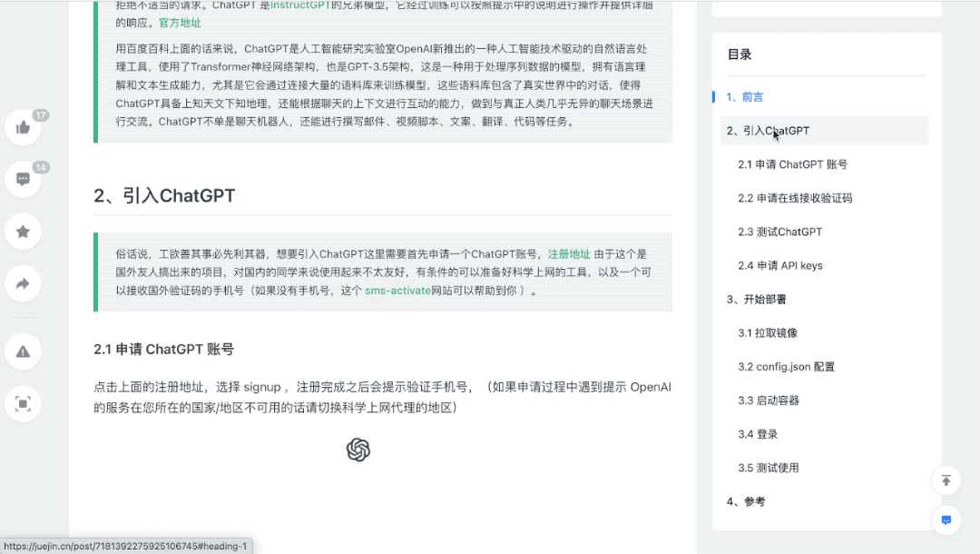Open comments via speech bubble icon
This screenshot has width=980, height=554.
23,180
